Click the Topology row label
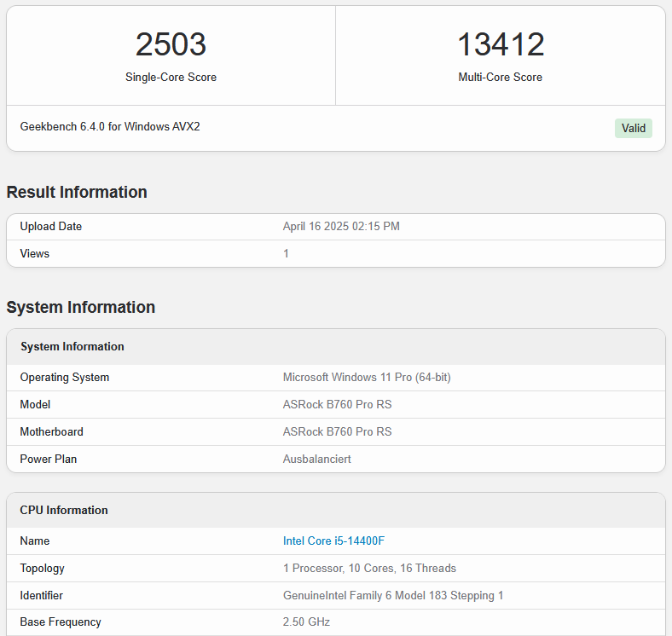The width and height of the screenshot is (672, 636). point(42,569)
